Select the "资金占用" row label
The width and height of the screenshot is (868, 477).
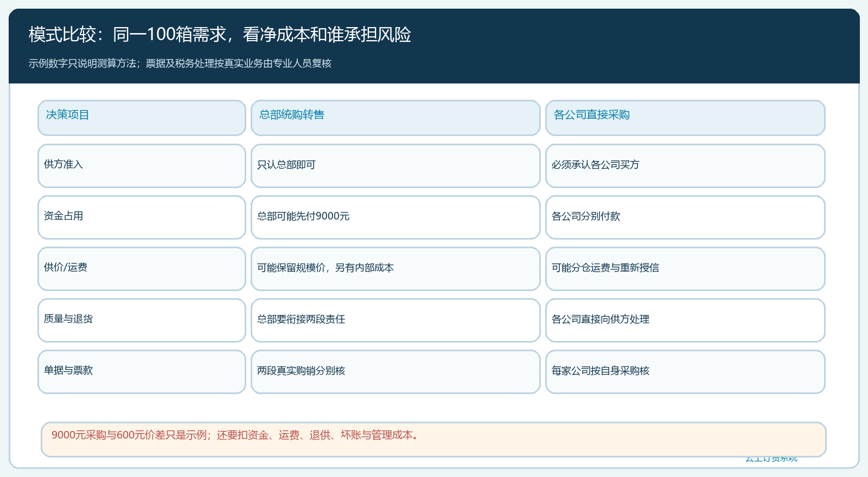click(142, 217)
